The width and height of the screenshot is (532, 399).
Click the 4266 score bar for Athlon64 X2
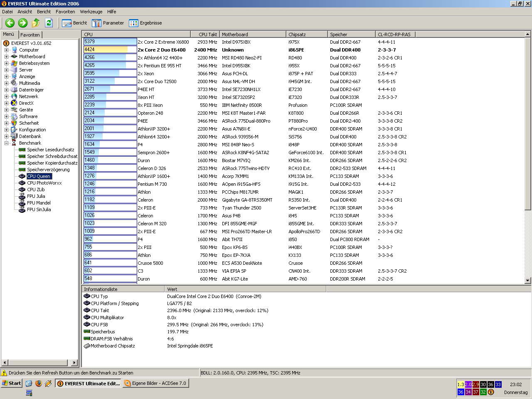click(110, 58)
